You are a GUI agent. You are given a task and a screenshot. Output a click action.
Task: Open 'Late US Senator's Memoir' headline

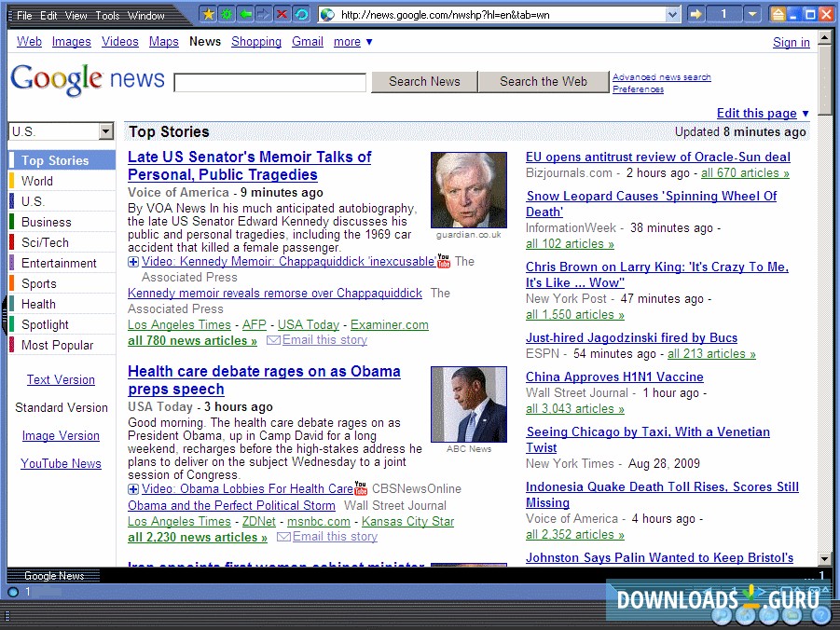click(250, 166)
